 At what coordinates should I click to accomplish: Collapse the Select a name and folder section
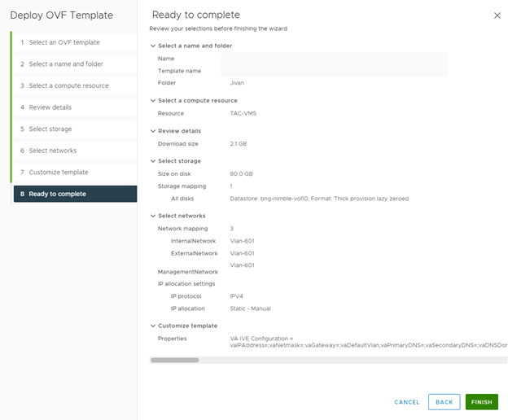click(x=153, y=46)
